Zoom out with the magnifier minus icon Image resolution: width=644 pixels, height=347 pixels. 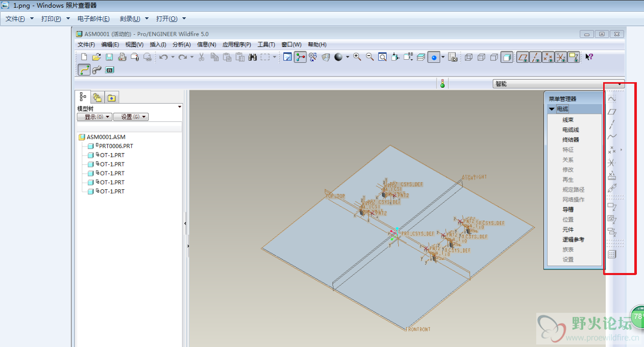pos(370,57)
